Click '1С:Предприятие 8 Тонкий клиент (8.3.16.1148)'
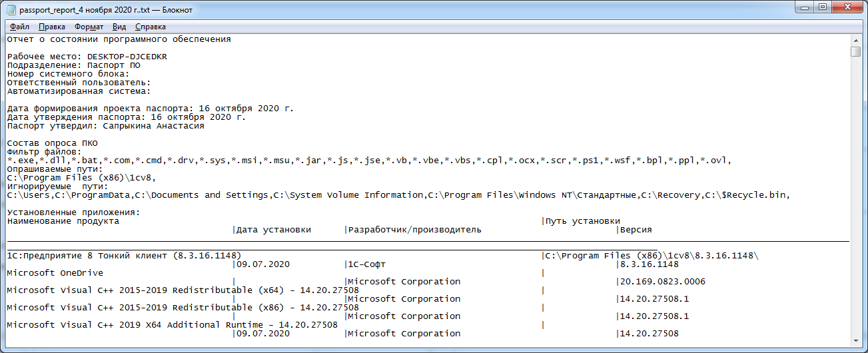 coord(124,256)
